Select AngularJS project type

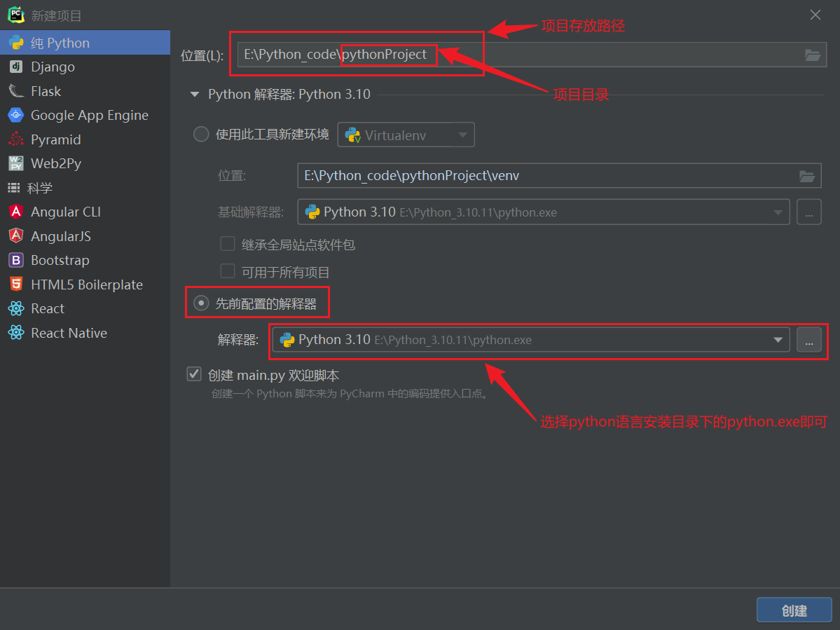click(85, 236)
